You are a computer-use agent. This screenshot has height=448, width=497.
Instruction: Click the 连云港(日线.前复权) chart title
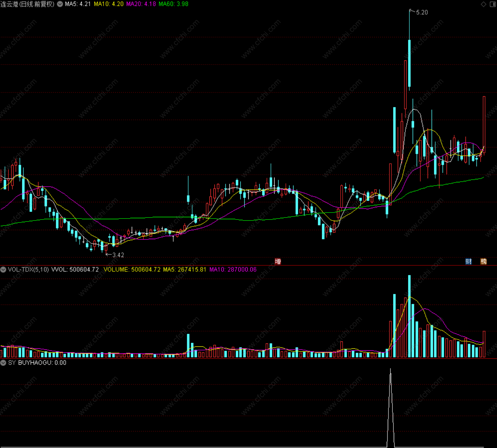click(x=28, y=4)
